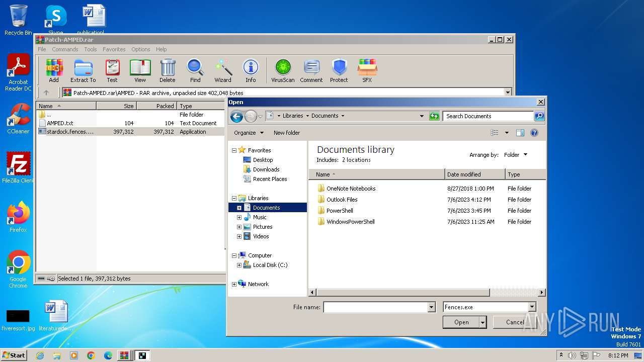Click the "2 locations" link

(x=356, y=160)
